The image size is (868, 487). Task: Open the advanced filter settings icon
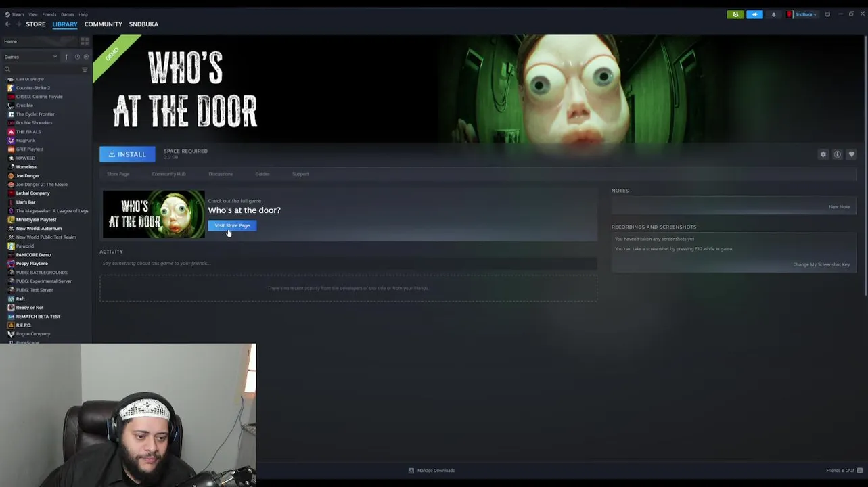[x=85, y=70]
